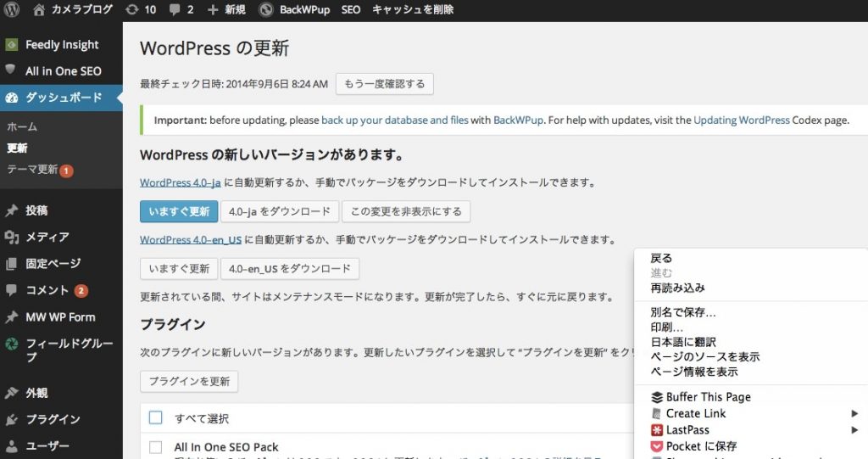Open ホーム in dashboard submenu
The width and height of the screenshot is (868, 459).
pos(22,127)
